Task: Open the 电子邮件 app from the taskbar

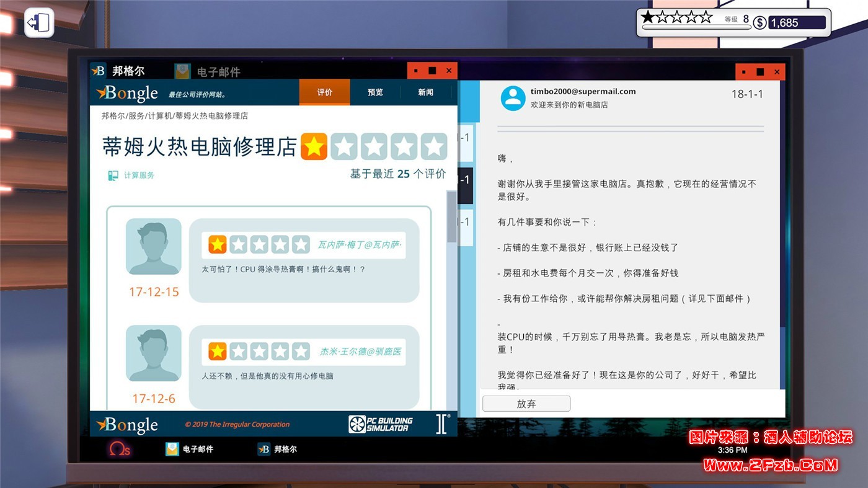Action: tap(189, 449)
